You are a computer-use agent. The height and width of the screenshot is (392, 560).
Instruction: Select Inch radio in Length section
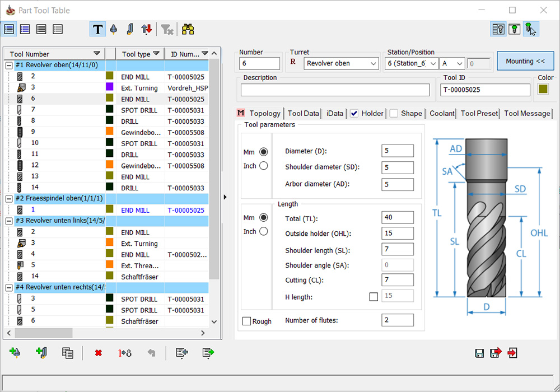(264, 231)
